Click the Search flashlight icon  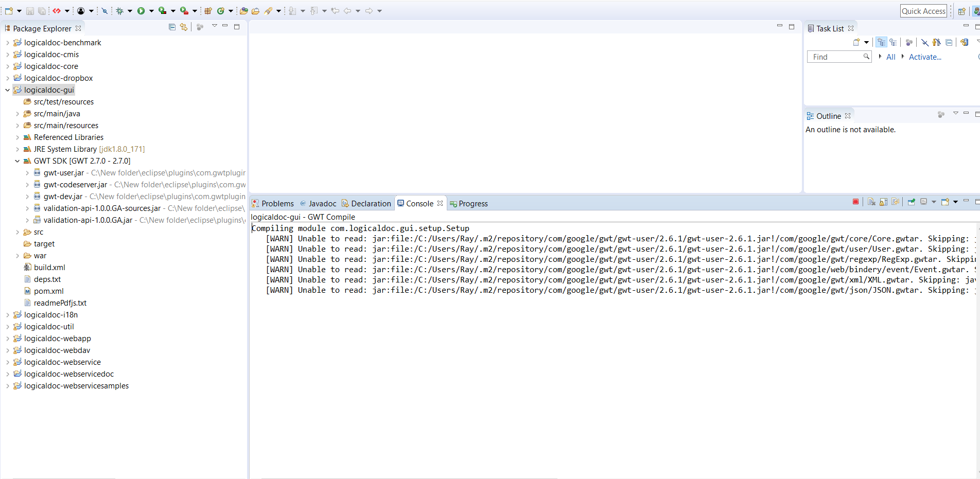268,11
